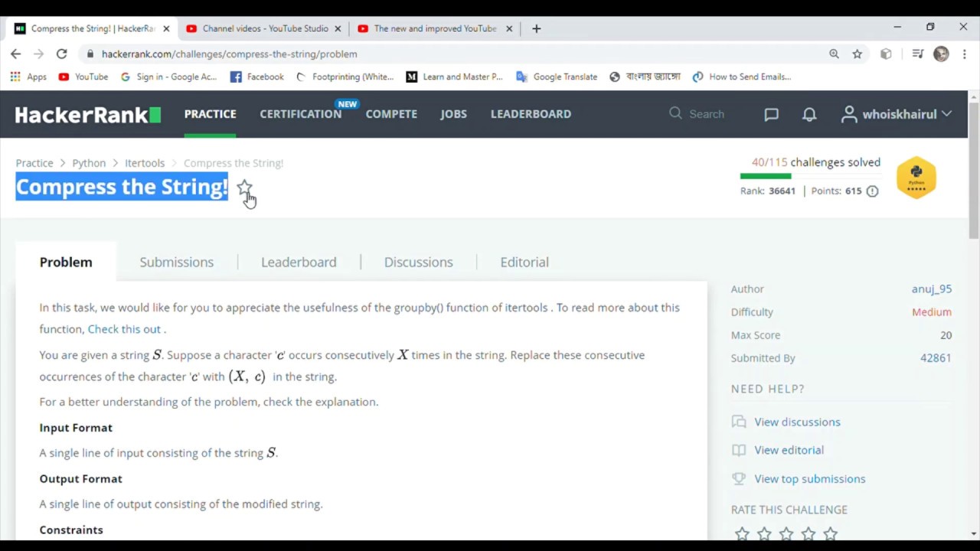980x551 pixels.
Task: Select the Discussions tab
Action: pyautogui.click(x=418, y=262)
